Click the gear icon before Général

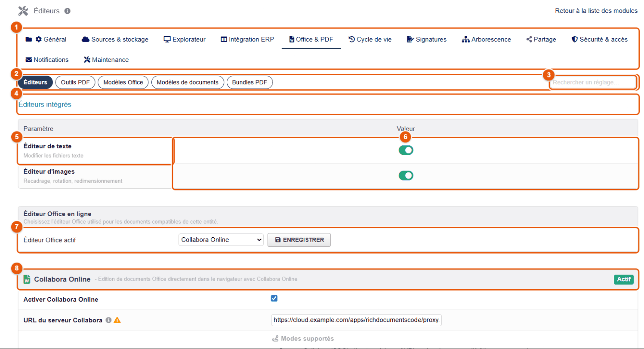coord(39,40)
